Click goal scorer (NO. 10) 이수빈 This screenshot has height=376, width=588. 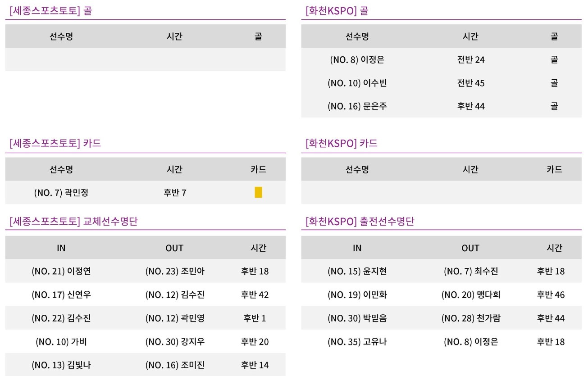(x=357, y=83)
